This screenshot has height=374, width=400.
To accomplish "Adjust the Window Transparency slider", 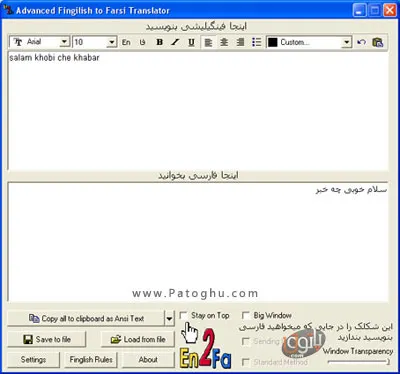I will [359, 361].
